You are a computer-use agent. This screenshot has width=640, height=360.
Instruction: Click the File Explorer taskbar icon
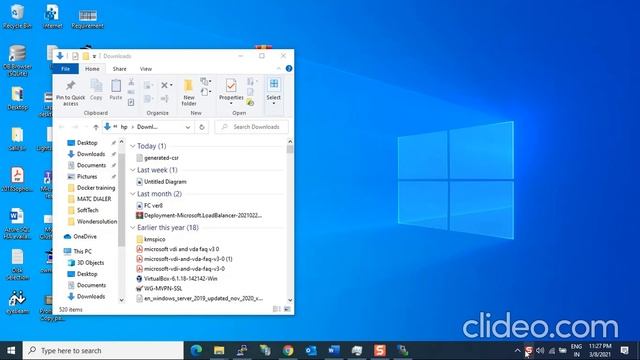pyautogui.click(x=219, y=350)
